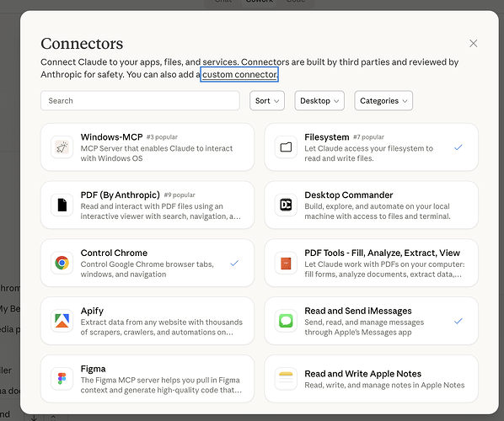
Task: Click the Search connectors field
Action: [x=140, y=101]
